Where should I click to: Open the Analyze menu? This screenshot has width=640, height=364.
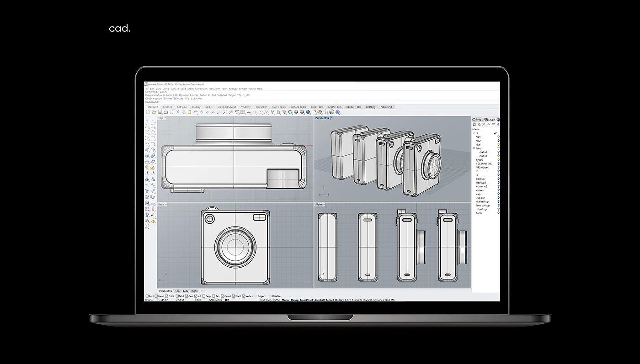233,89
